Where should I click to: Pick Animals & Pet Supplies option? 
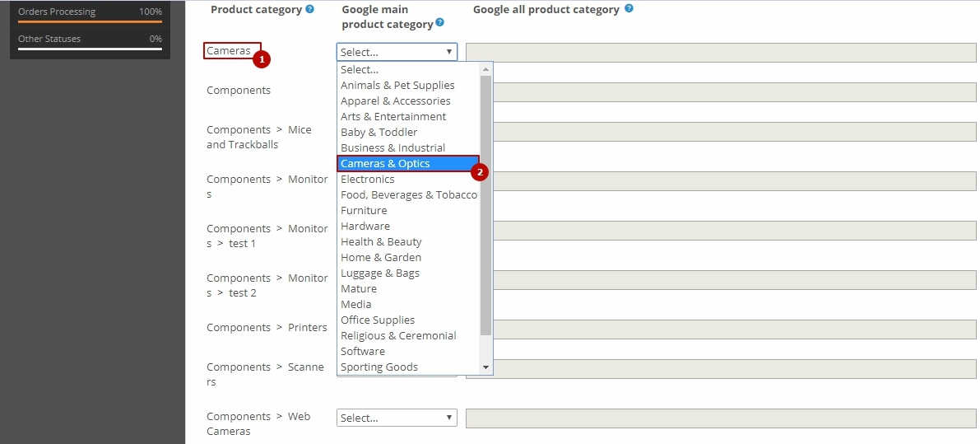click(397, 85)
